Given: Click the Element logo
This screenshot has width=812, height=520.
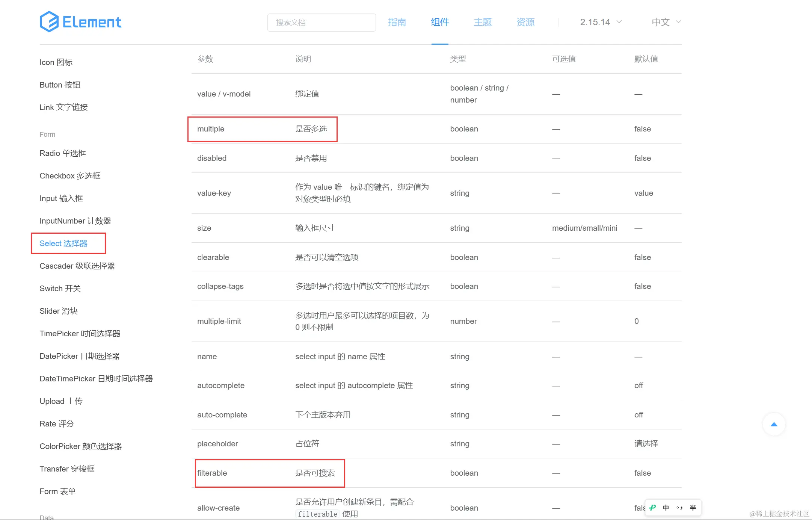Looking at the screenshot, I should [x=80, y=22].
